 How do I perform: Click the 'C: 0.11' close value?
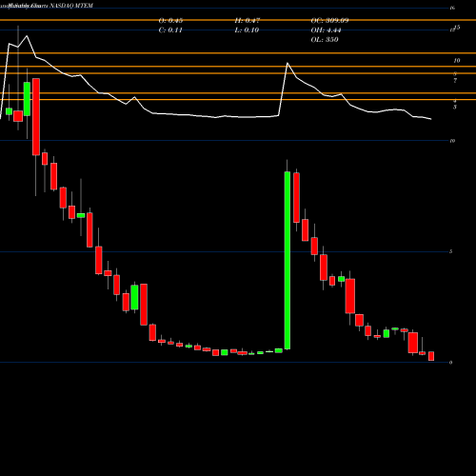(170, 30)
